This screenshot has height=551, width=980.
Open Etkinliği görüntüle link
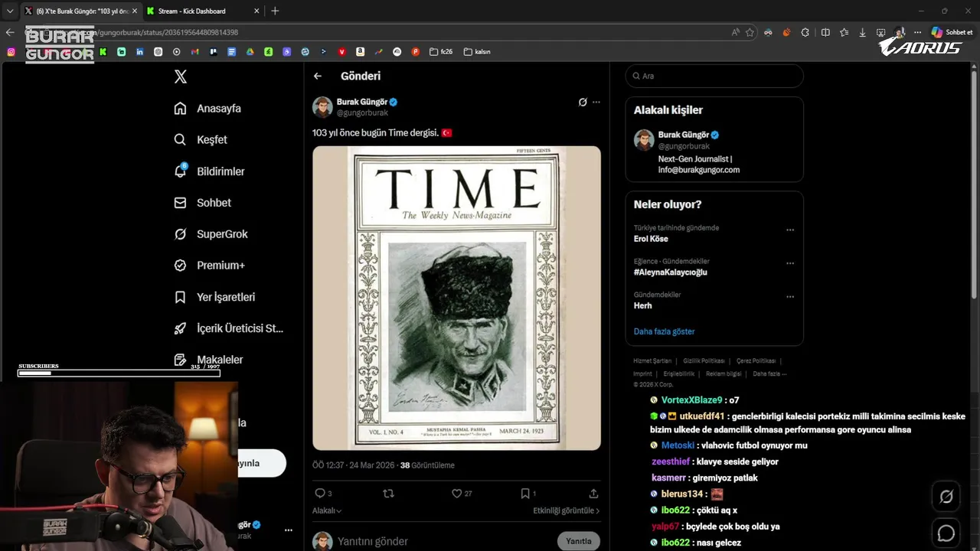(x=567, y=510)
